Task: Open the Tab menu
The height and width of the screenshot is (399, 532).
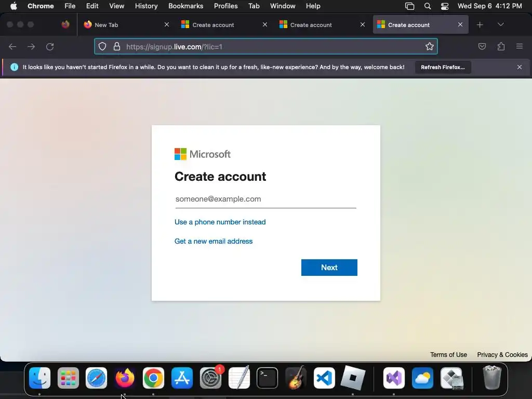Action: (254, 6)
